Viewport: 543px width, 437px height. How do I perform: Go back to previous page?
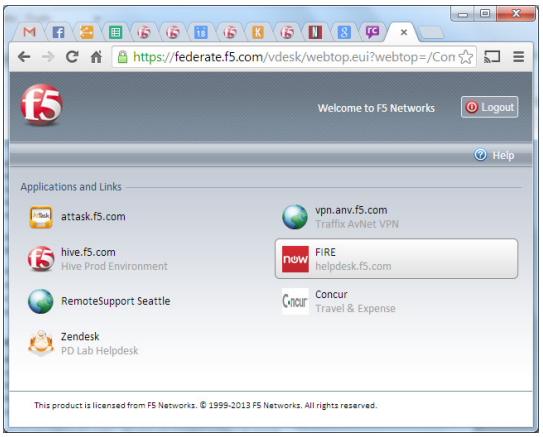click(x=24, y=56)
